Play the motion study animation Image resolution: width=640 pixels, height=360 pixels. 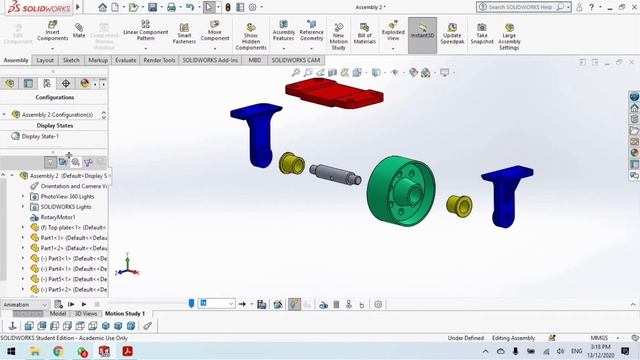[x=84, y=304]
